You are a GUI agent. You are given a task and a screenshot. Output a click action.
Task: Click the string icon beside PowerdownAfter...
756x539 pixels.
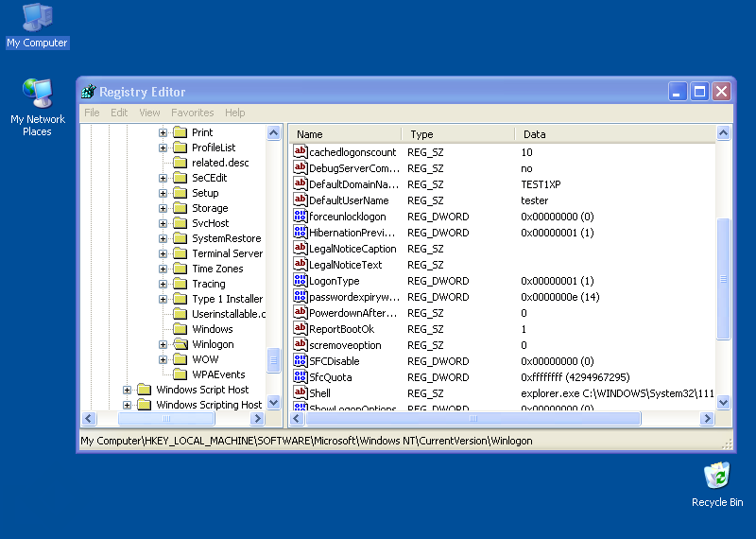coord(300,313)
